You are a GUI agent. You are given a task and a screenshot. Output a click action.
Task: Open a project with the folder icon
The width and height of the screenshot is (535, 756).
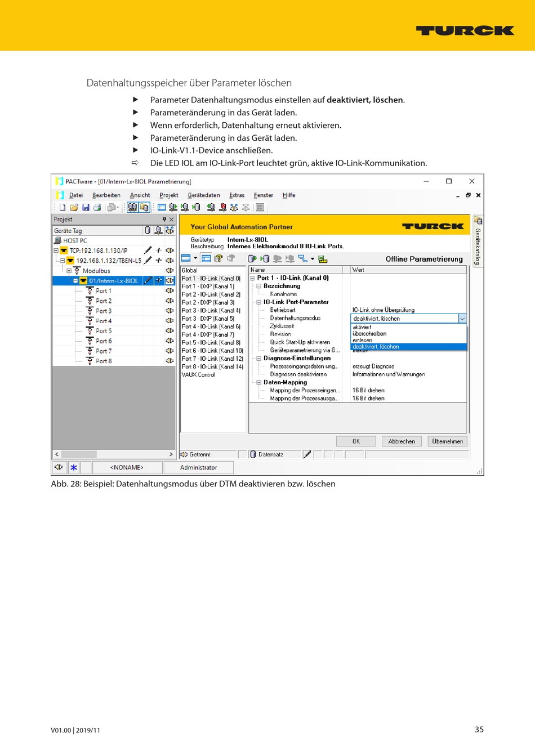74,207
